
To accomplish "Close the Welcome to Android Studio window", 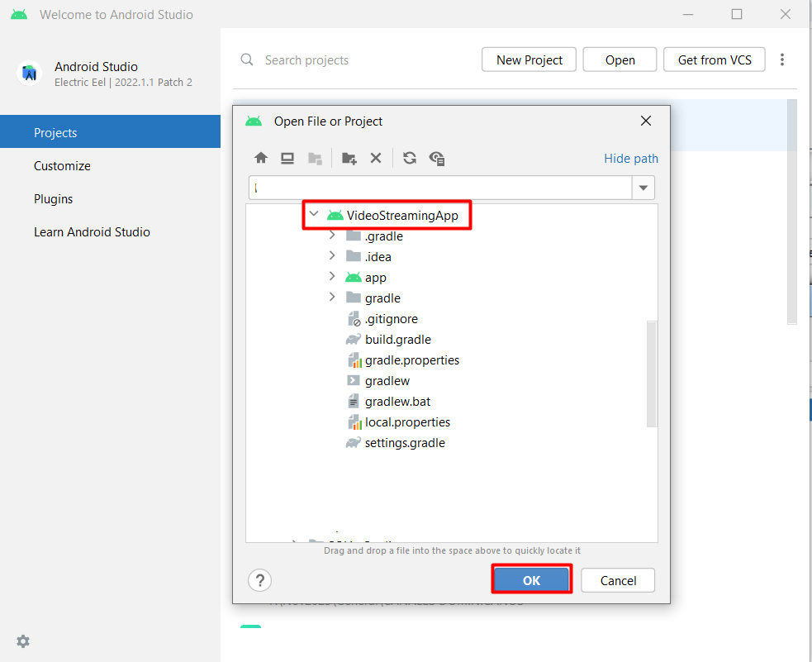I will coord(785,15).
